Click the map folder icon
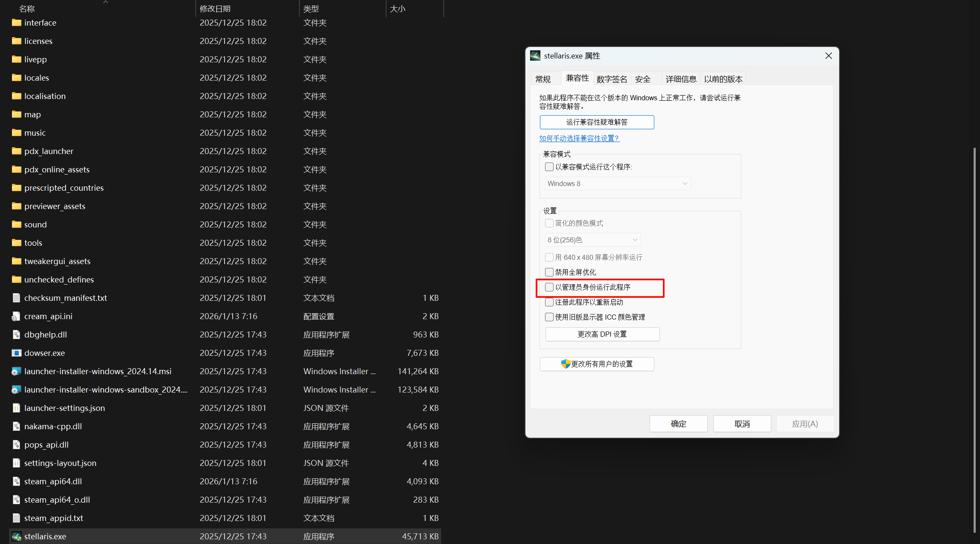 (17, 114)
